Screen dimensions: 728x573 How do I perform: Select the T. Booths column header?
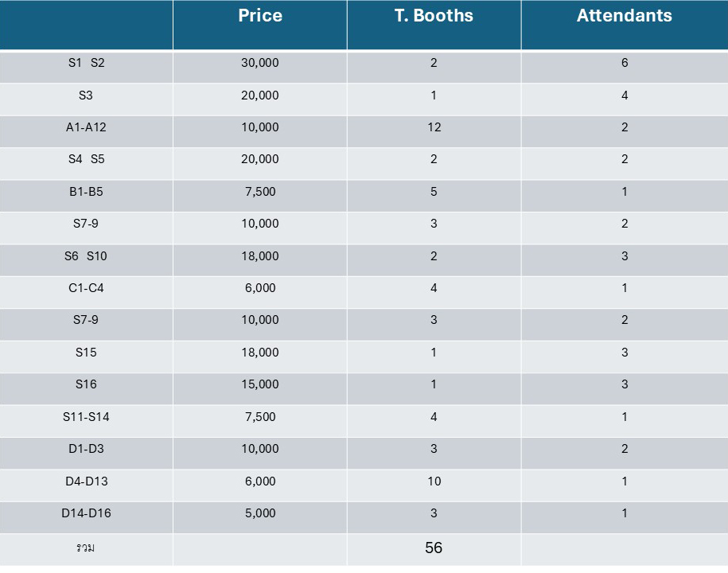point(434,16)
